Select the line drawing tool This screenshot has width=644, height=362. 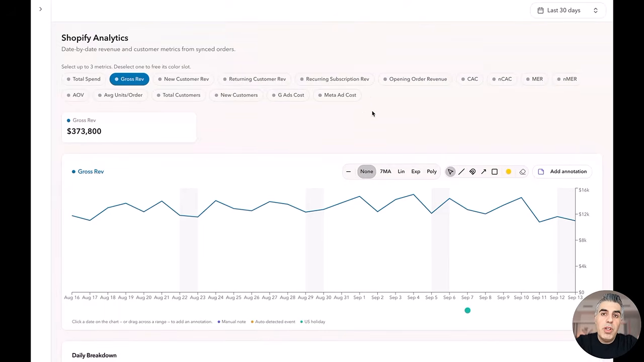(x=461, y=171)
